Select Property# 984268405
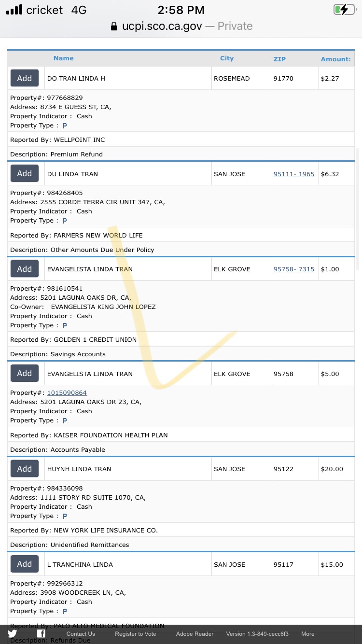Viewport: 362px width, 644px height. tap(46, 193)
